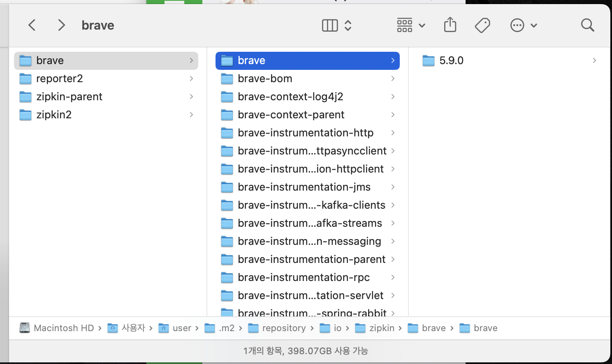The height and width of the screenshot is (364, 612).
Task: Select highlighted brave folder in middle column
Action: coord(308,60)
